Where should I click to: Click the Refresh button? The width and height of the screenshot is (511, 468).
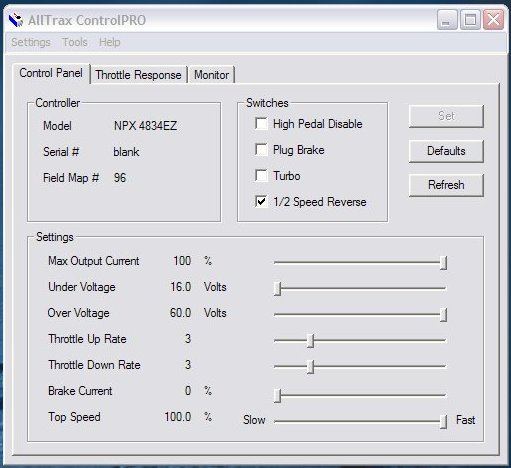[446, 185]
